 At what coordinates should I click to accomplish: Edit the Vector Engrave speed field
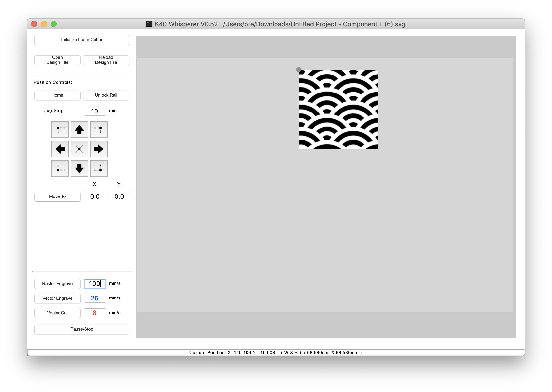pos(95,298)
